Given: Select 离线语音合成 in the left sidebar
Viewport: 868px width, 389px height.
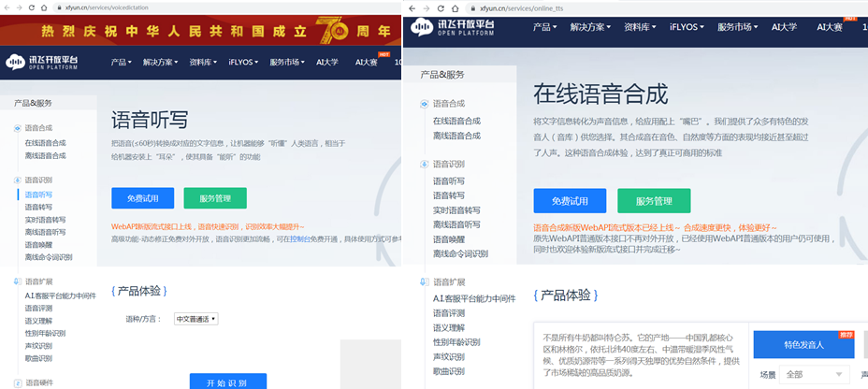Looking at the screenshot, I should click(46, 155).
